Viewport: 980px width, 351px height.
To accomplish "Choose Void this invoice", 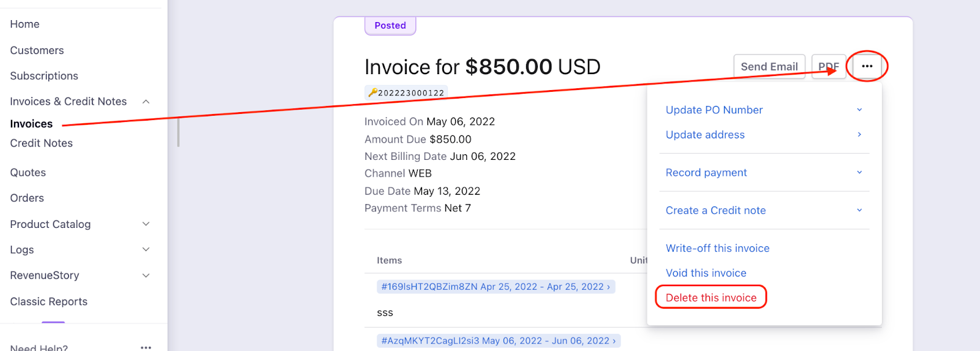I will (x=706, y=273).
